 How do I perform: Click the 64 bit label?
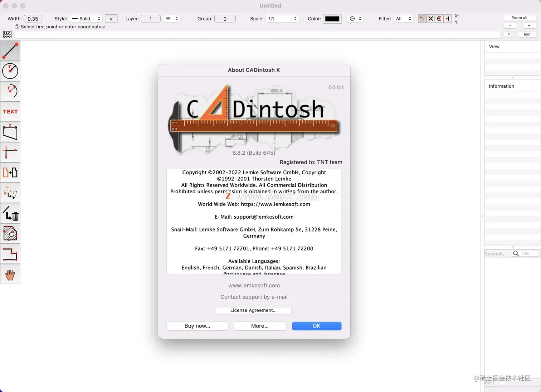336,87
